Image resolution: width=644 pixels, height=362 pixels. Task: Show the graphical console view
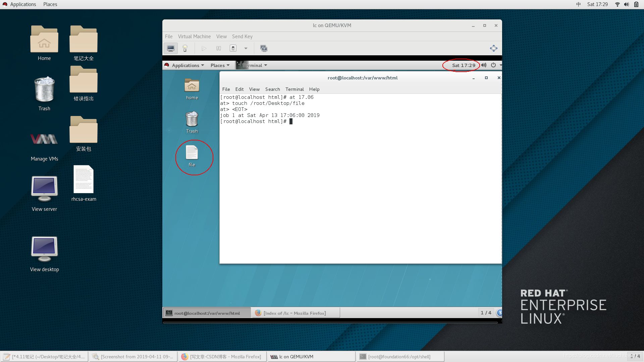tap(170, 48)
